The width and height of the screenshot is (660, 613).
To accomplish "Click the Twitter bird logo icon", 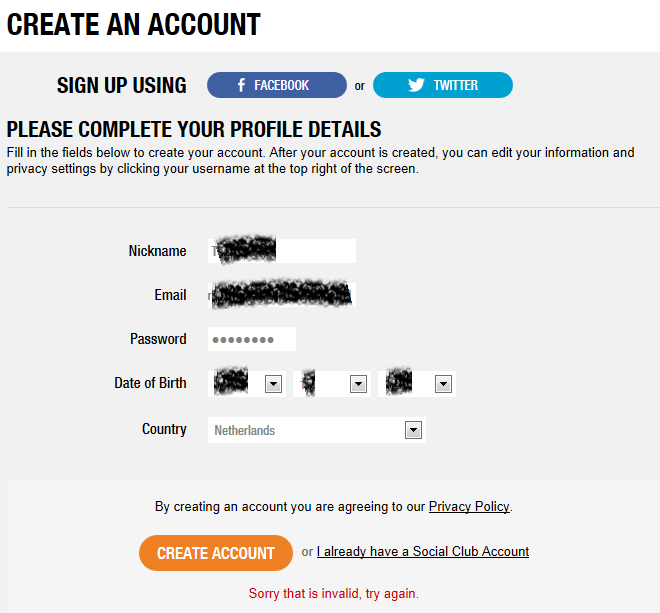I will pyautogui.click(x=417, y=86).
